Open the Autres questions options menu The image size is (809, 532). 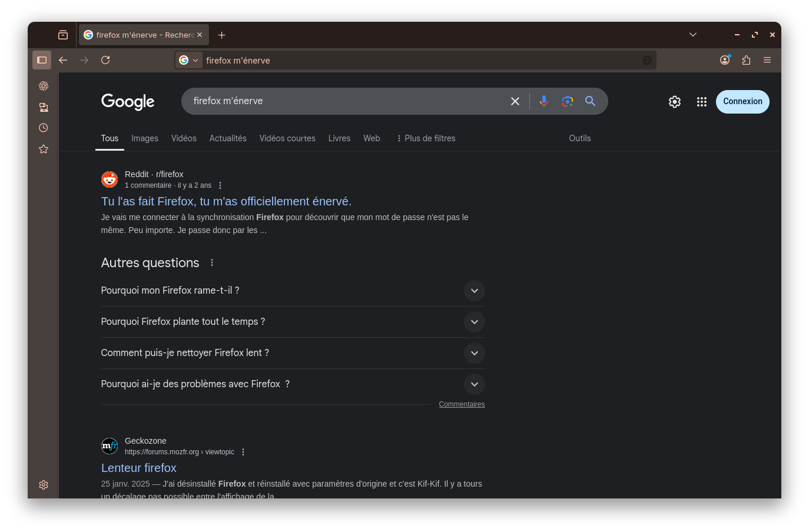coord(212,262)
